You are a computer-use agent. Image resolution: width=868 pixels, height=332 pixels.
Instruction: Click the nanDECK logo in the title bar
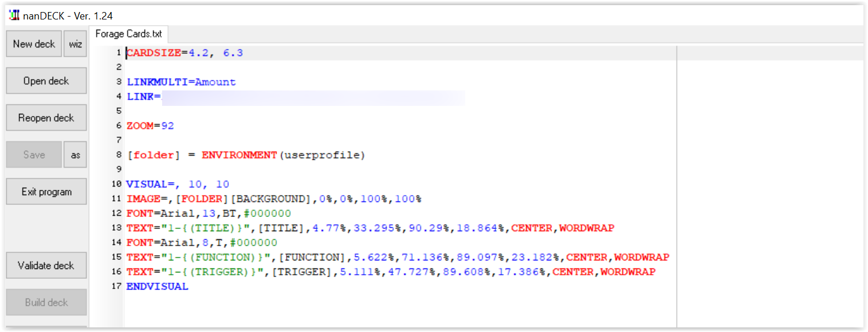click(14, 15)
